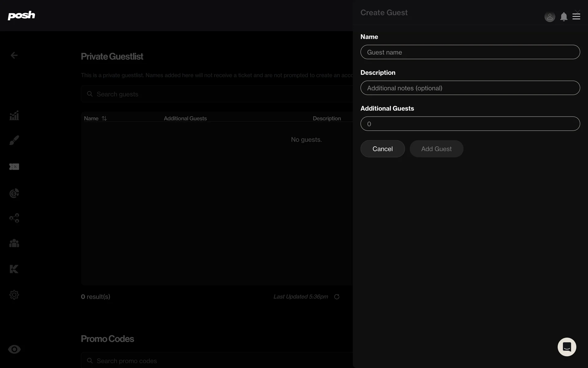Image resolution: width=588 pixels, height=368 pixels.
Task: Focus the Guest name input field
Action: [x=470, y=52]
